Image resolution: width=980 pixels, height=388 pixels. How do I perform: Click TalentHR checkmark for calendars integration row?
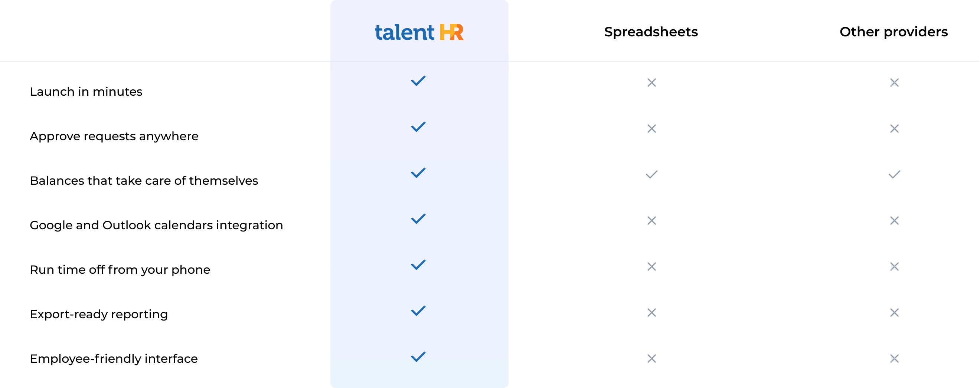(x=418, y=218)
